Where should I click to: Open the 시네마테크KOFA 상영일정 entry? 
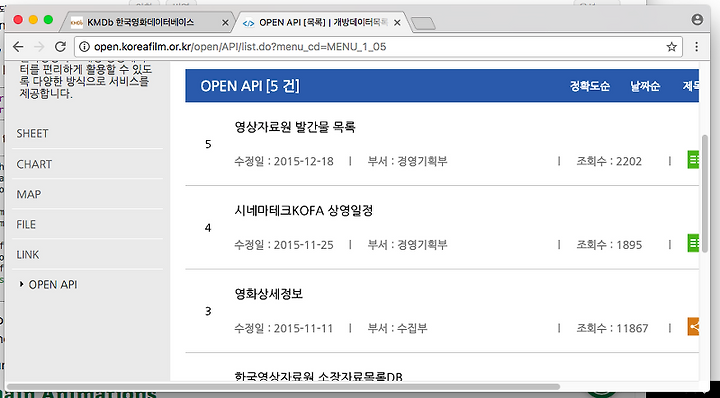coord(304,210)
